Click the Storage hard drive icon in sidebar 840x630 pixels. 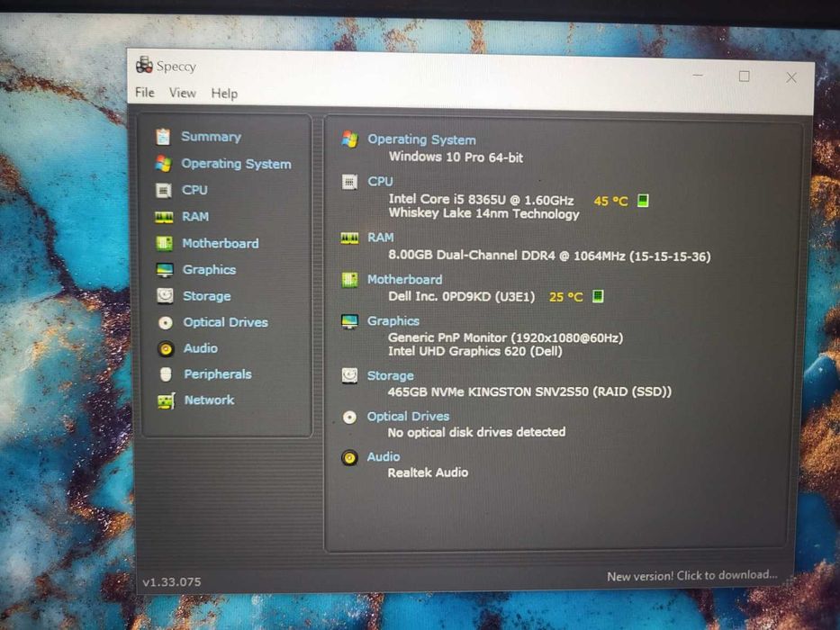[165, 296]
